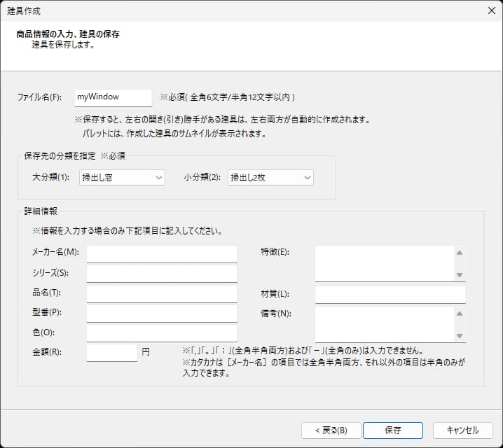
Task: Cancel the dialog with キャンセル
Action: coord(463,430)
